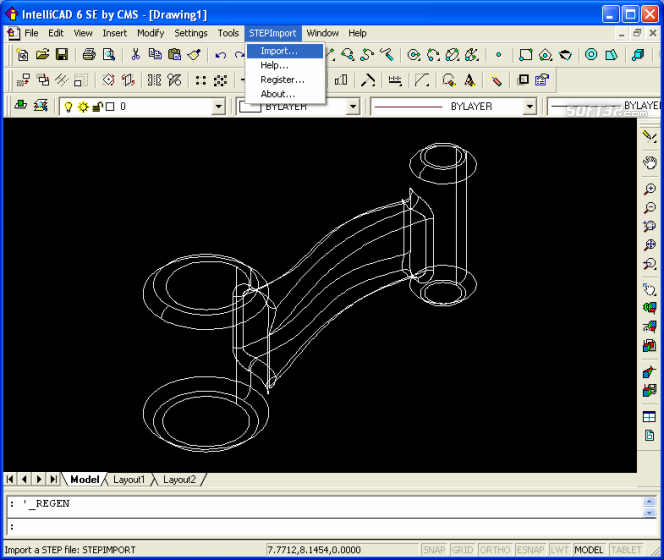This screenshot has height=560, width=664.
Task: Open the Window menu
Action: [x=323, y=33]
